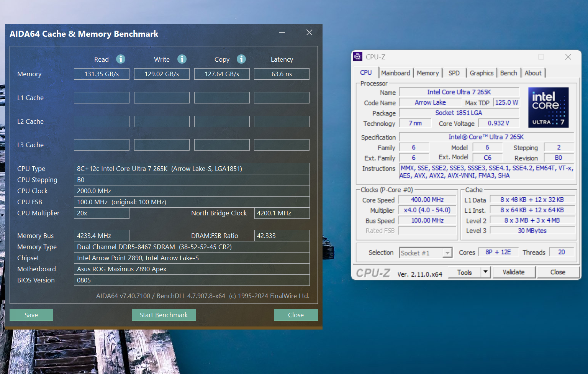
Task: Click the CPU FSB 100.0 MHz field
Action: click(192, 202)
